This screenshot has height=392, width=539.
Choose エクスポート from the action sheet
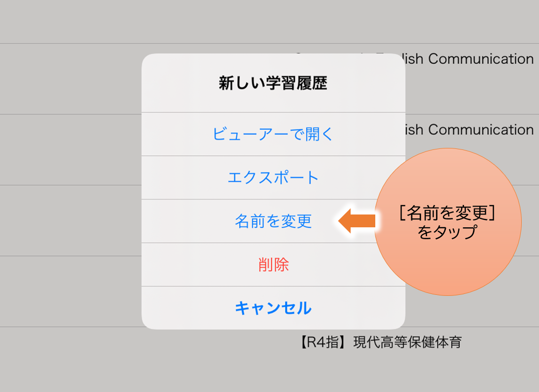click(273, 178)
